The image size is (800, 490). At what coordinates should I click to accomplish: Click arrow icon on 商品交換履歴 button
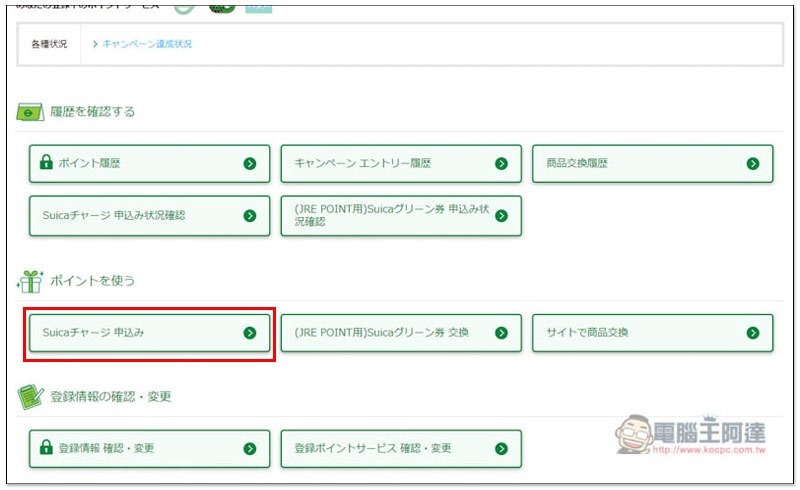tap(753, 163)
